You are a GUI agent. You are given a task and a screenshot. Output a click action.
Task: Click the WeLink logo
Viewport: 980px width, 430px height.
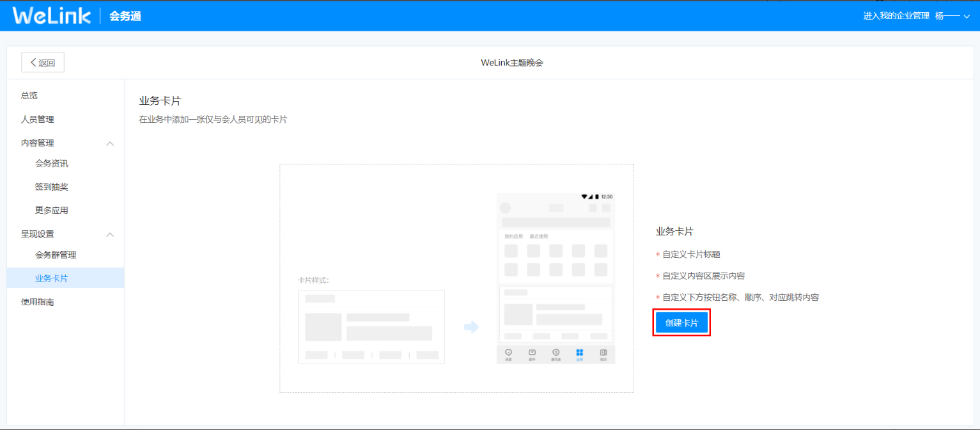[x=51, y=14]
